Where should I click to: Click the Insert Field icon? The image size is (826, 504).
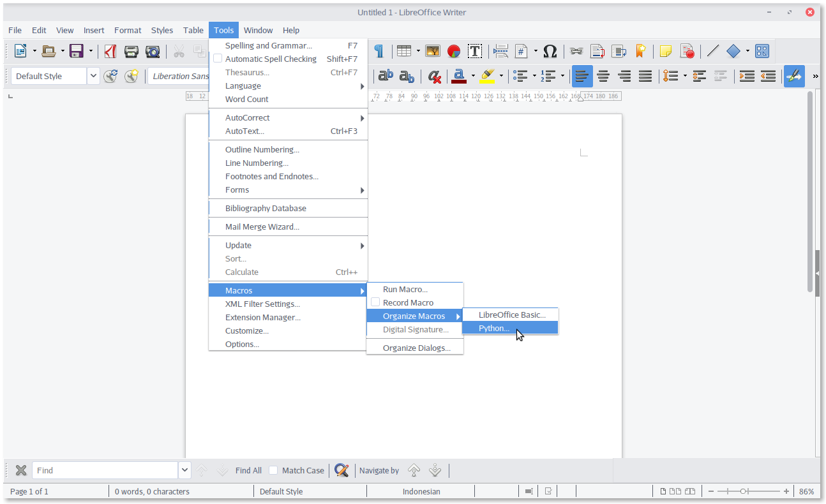(x=522, y=51)
